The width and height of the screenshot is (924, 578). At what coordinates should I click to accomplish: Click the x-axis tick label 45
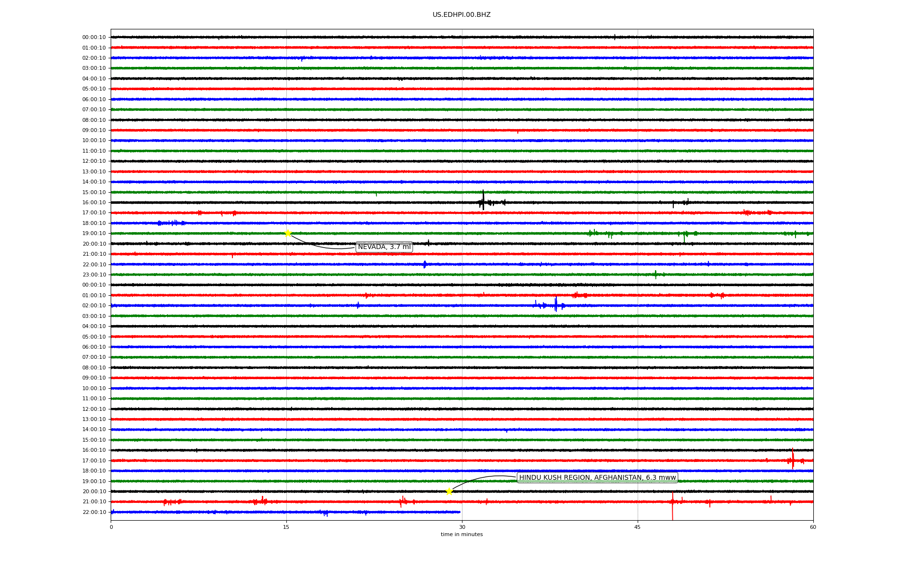[x=638, y=527]
